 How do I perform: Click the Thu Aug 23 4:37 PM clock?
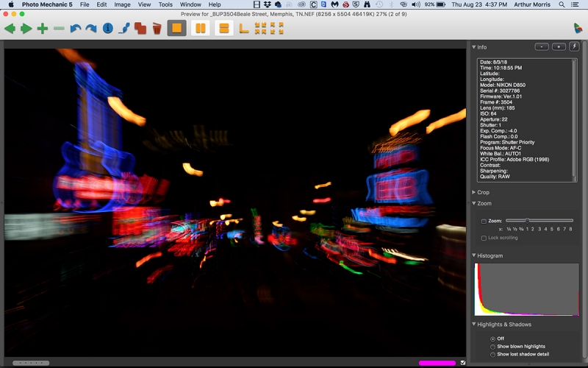tap(479, 4)
